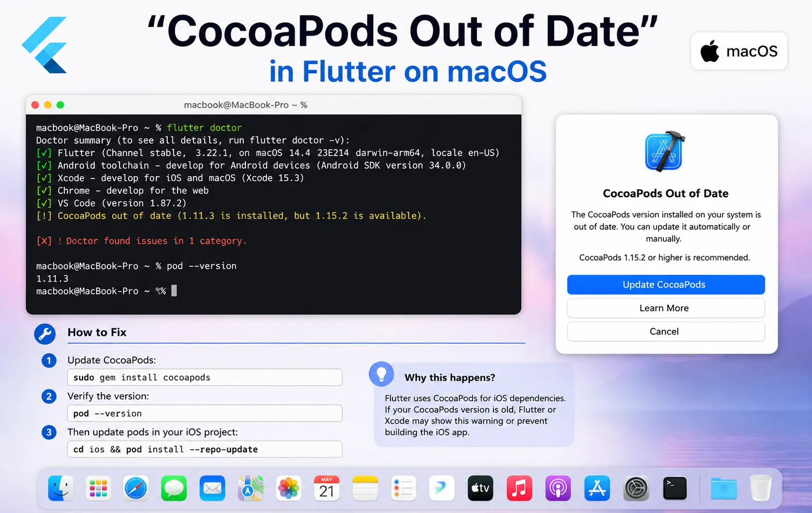Click the CocoaPods Out of Date dialog title
Screen dimensions: 812x513
click(665, 193)
